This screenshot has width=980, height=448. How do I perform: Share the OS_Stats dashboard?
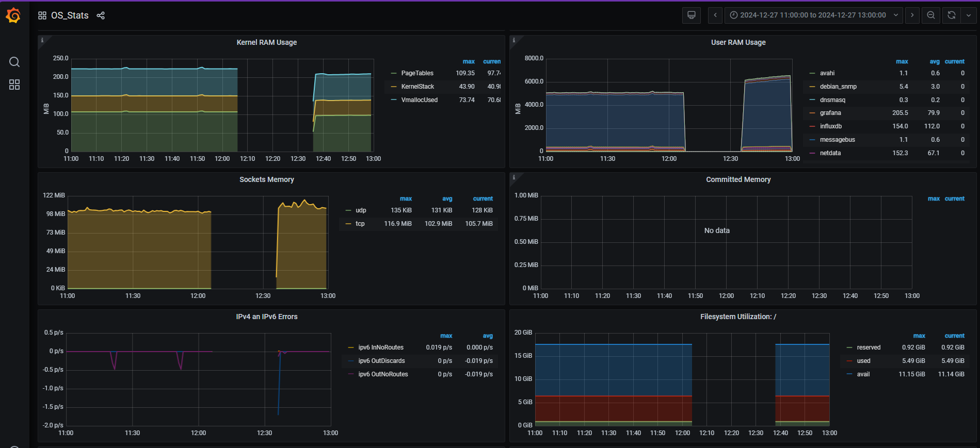[x=101, y=15]
